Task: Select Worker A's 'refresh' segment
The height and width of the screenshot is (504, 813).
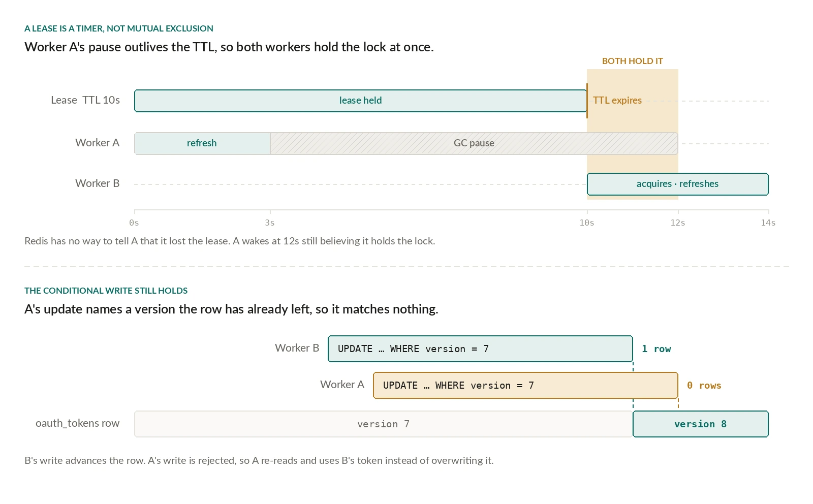Action: [x=202, y=143]
